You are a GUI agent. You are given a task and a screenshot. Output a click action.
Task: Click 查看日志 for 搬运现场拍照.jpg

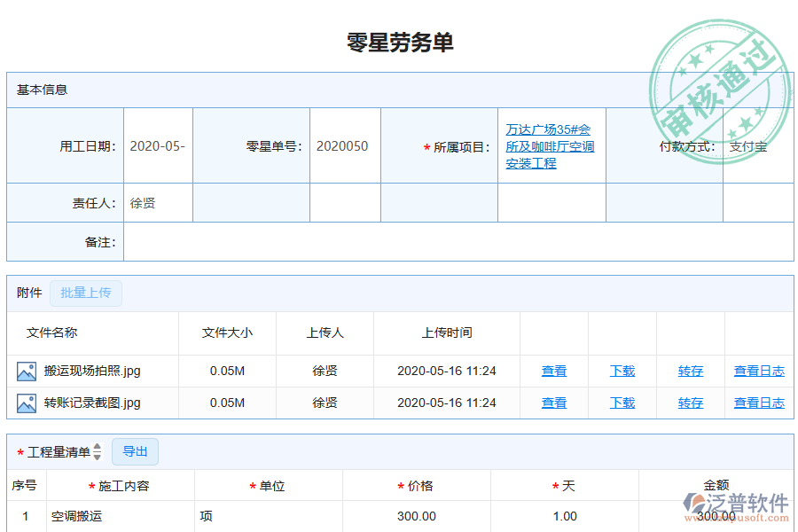coord(759,371)
